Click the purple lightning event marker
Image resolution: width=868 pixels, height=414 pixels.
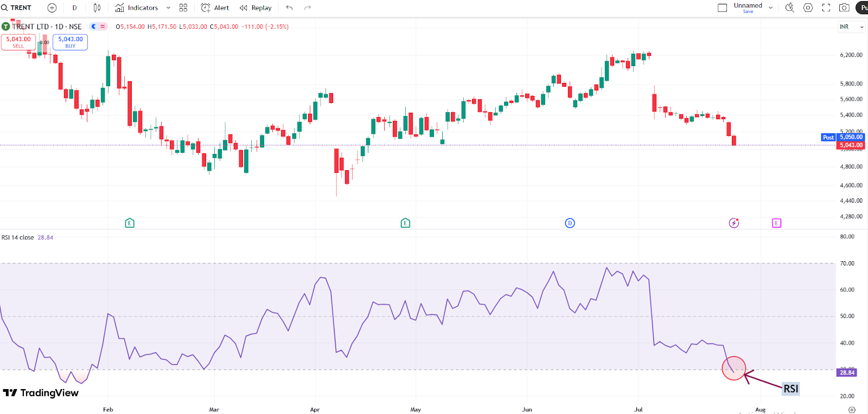734,223
